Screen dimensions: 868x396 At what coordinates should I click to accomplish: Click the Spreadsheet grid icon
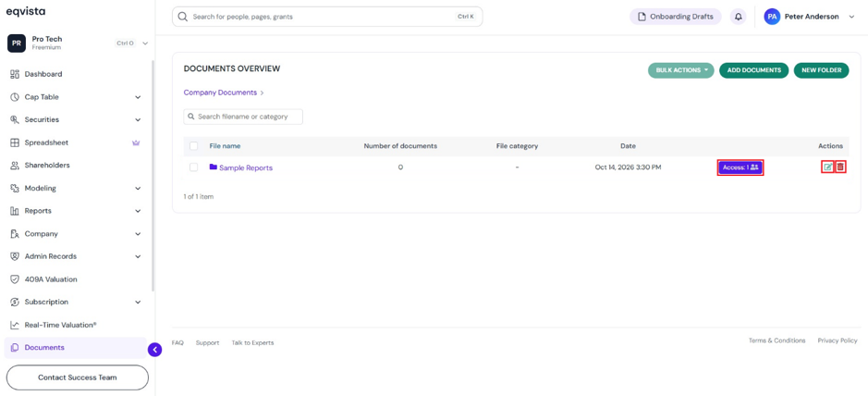(15, 142)
